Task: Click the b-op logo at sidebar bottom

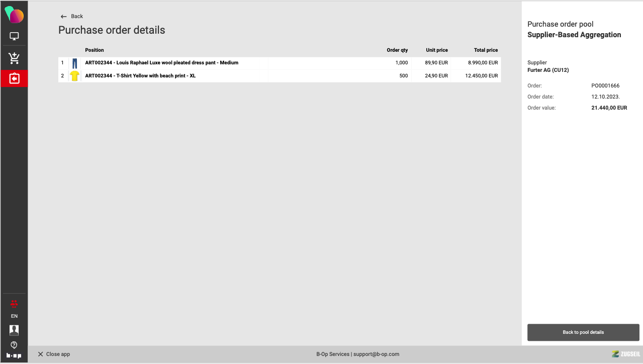Action: click(x=14, y=355)
